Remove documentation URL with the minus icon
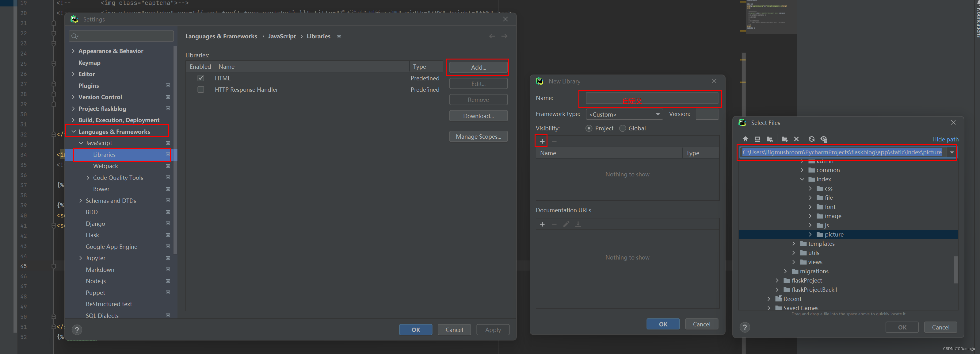 (x=554, y=224)
